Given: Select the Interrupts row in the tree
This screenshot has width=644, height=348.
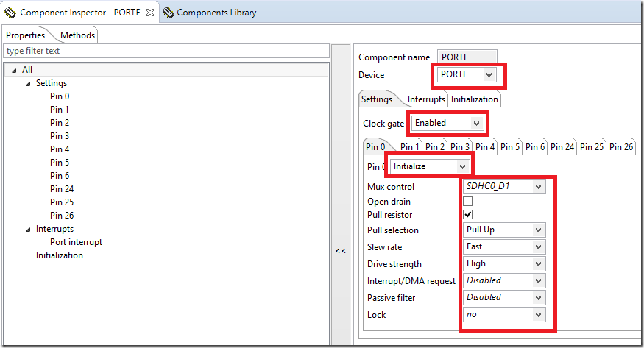Looking at the screenshot, I should (x=54, y=229).
